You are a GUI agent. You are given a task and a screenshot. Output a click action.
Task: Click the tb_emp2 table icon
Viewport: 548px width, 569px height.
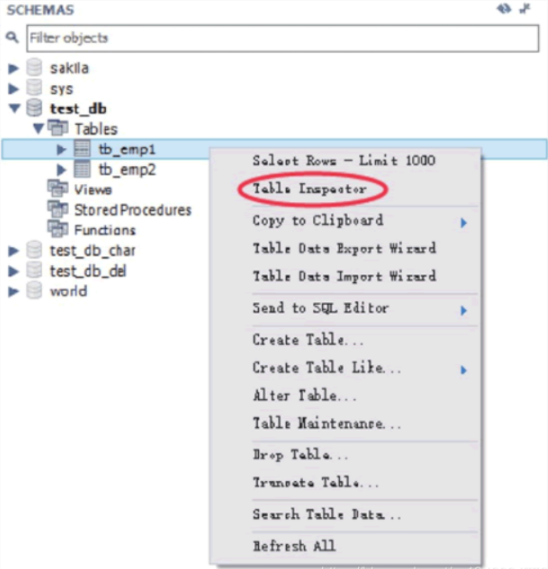point(82,169)
